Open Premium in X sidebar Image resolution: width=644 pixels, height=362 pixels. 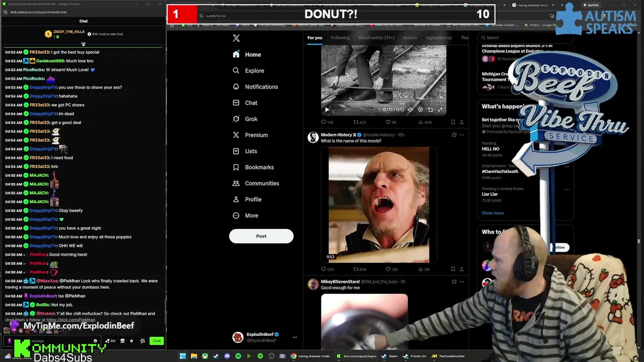[250, 135]
